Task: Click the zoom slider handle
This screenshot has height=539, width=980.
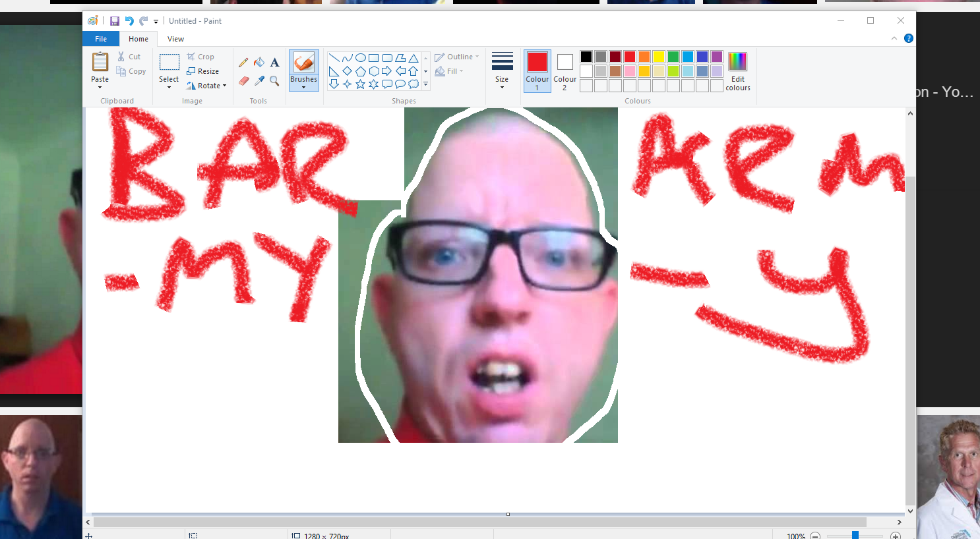Action: click(855, 535)
